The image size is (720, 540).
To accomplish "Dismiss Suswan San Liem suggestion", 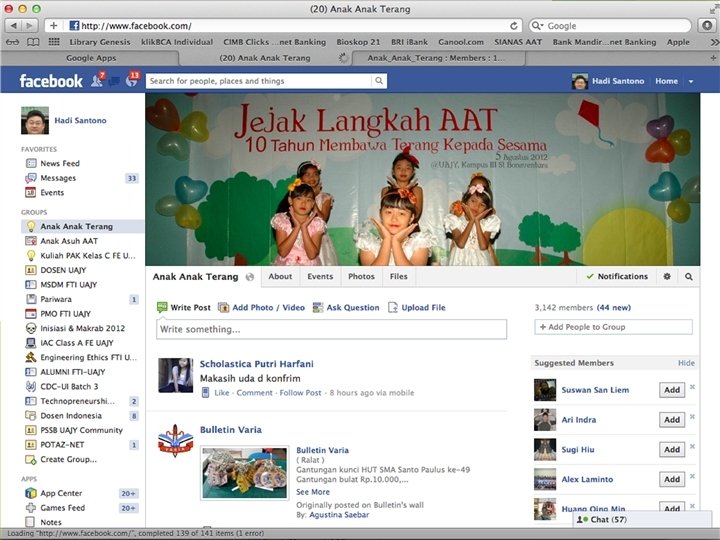I will click(692, 387).
